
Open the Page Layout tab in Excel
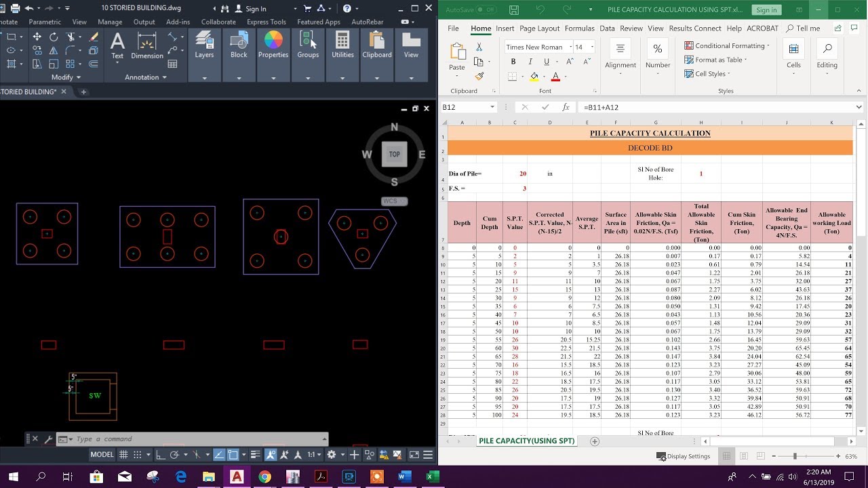coord(540,28)
